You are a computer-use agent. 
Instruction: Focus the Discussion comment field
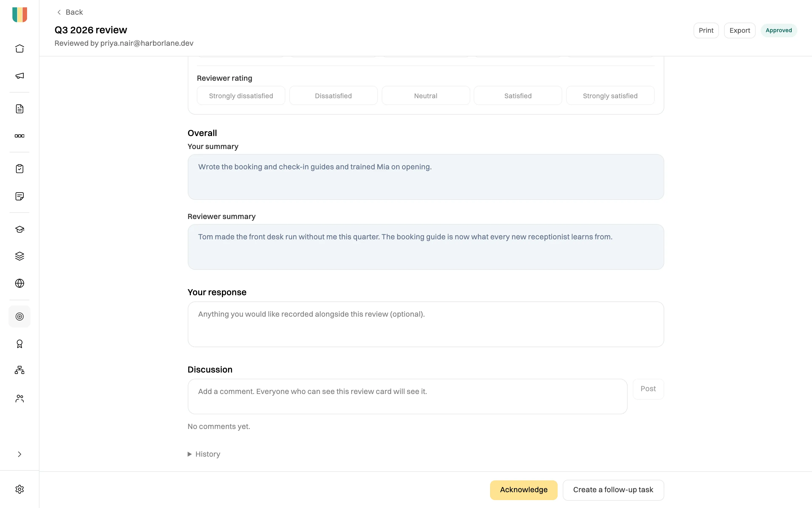tap(407, 397)
